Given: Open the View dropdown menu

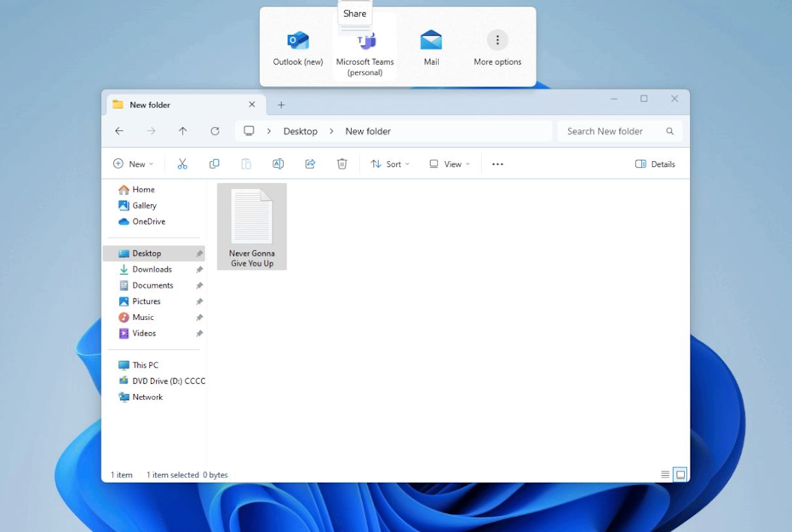Looking at the screenshot, I should pos(450,164).
